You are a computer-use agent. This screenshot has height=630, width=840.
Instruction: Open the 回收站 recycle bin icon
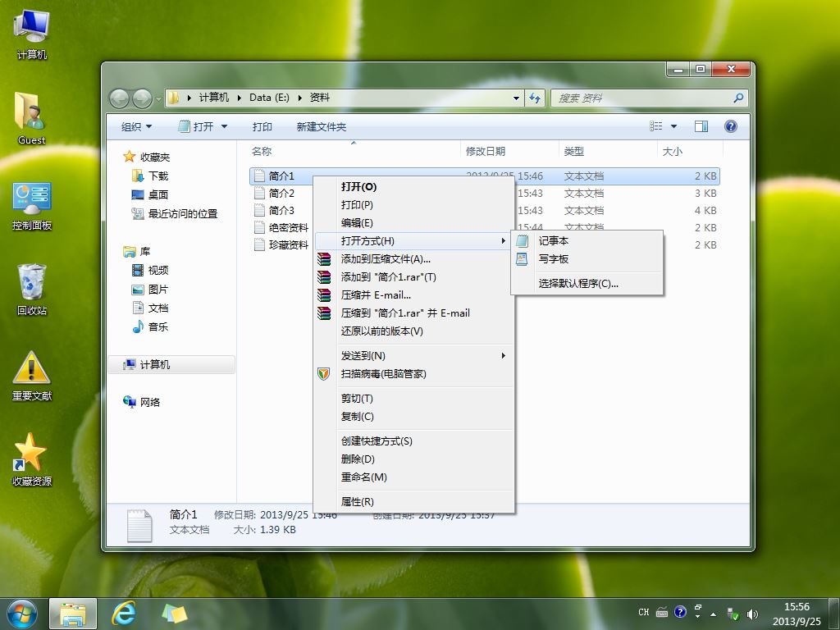(32, 290)
